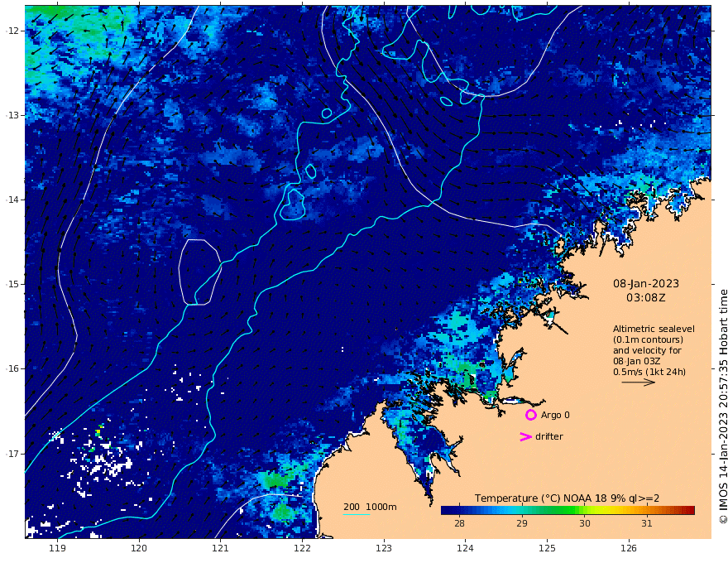The image size is (728, 563).
Task: Click the 200 1000m depth label
Action: [x=370, y=507]
